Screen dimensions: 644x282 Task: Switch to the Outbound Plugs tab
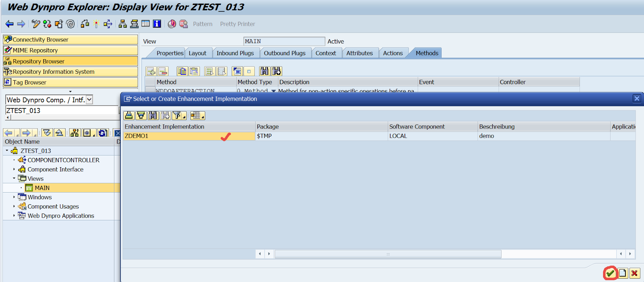click(285, 53)
